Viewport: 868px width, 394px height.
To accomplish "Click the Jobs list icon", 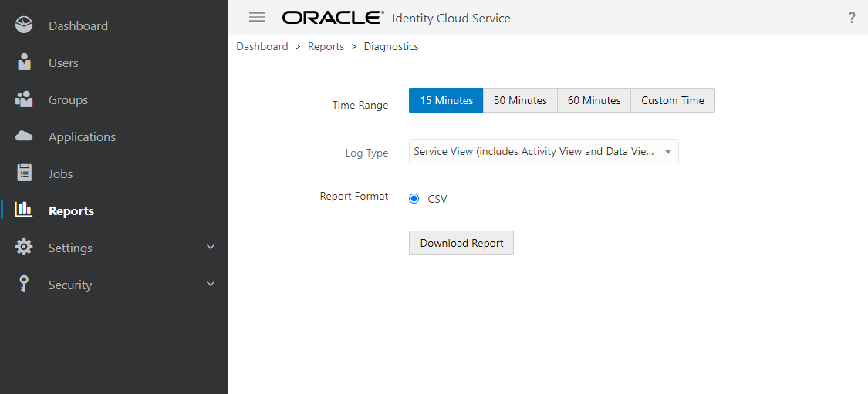I will 25,173.
